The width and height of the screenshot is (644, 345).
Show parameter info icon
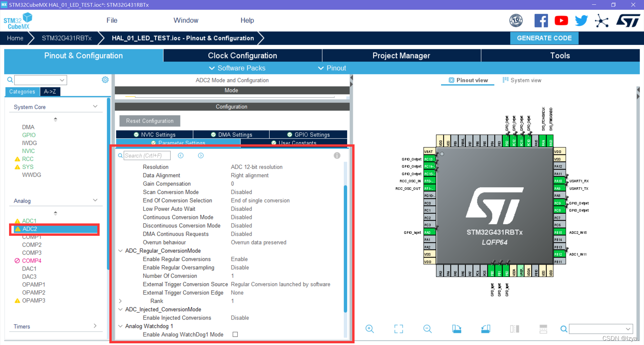pyautogui.click(x=337, y=156)
